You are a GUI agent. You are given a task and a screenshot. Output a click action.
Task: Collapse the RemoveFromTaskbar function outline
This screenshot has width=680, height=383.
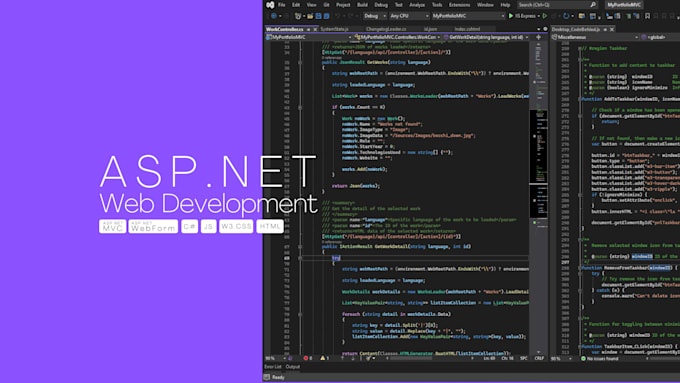coord(580,268)
